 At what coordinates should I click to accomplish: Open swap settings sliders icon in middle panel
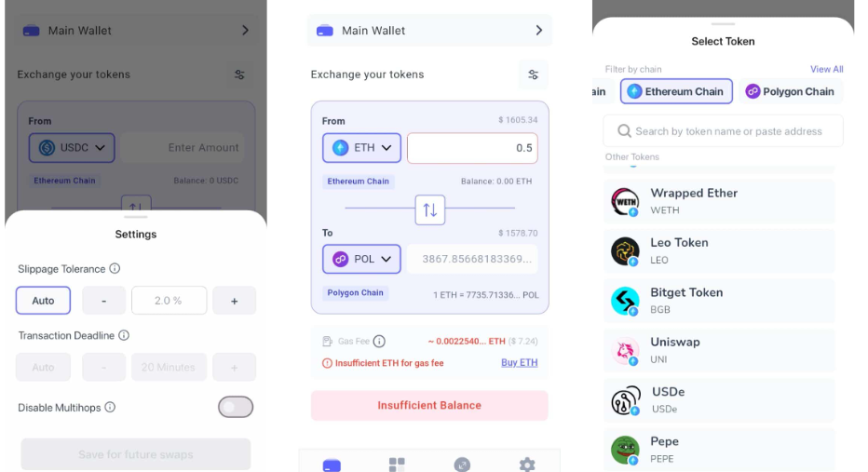pyautogui.click(x=533, y=74)
